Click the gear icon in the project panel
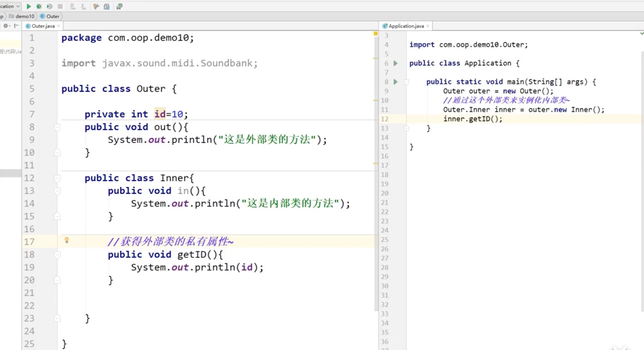This screenshot has height=350, width=644. point(6,26)
